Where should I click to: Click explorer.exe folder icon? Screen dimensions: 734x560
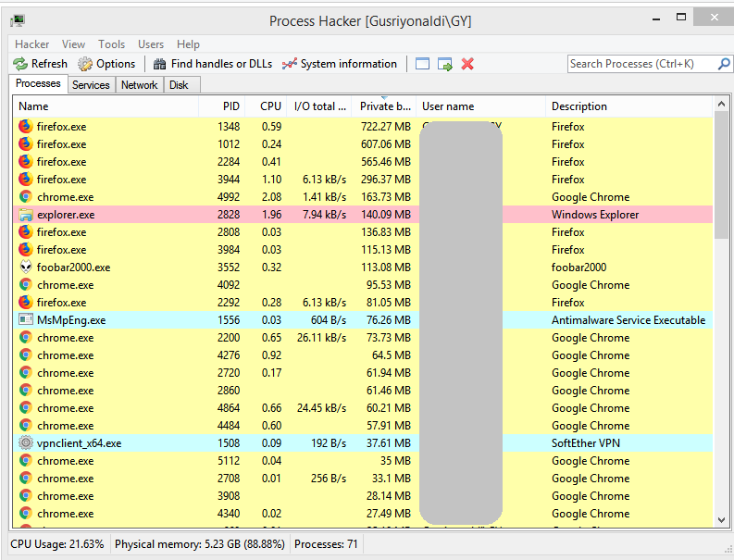click(25, 215)
